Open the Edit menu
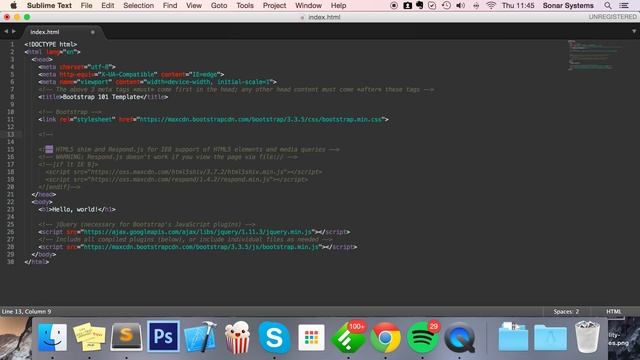640x360 pixels. click(x=108, y=5)
